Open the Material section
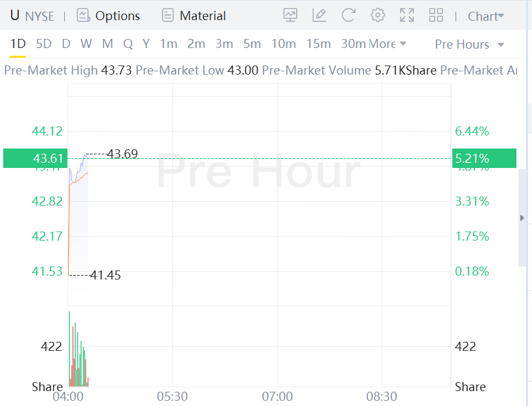The width and height of the screenshot is (532, 406). (203, 16)
